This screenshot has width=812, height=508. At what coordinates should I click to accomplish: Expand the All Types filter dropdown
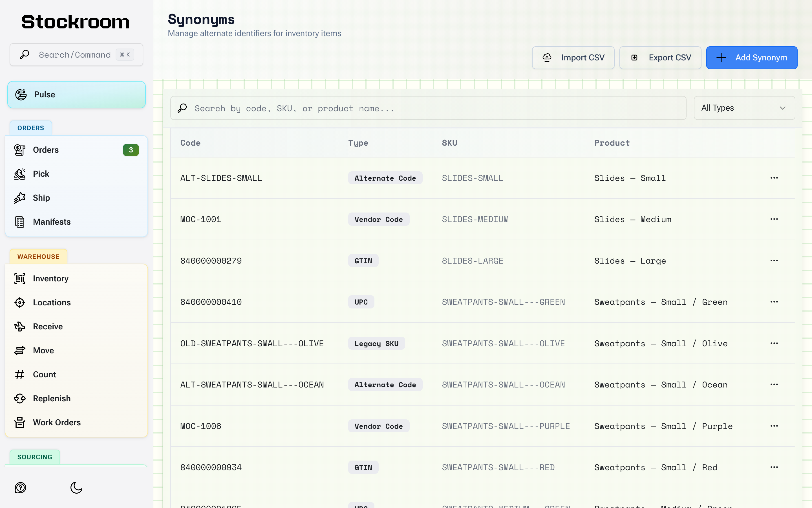tap(744, 108)
